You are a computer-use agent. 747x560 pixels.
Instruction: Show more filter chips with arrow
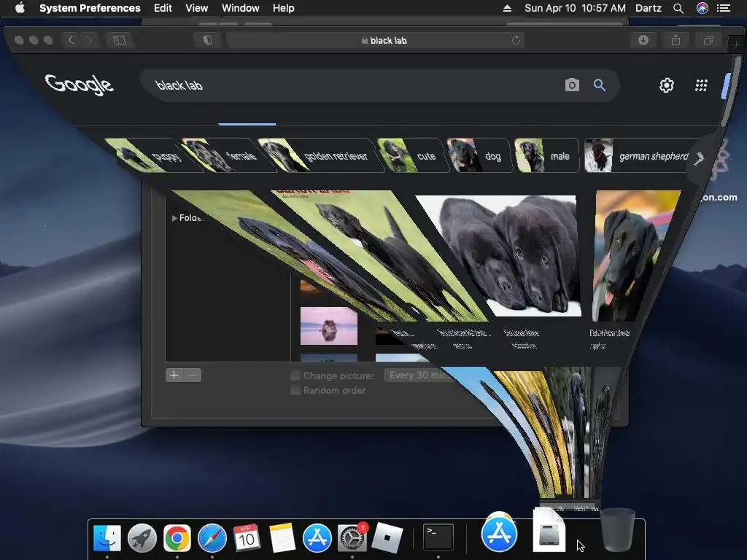pos(700,157)
